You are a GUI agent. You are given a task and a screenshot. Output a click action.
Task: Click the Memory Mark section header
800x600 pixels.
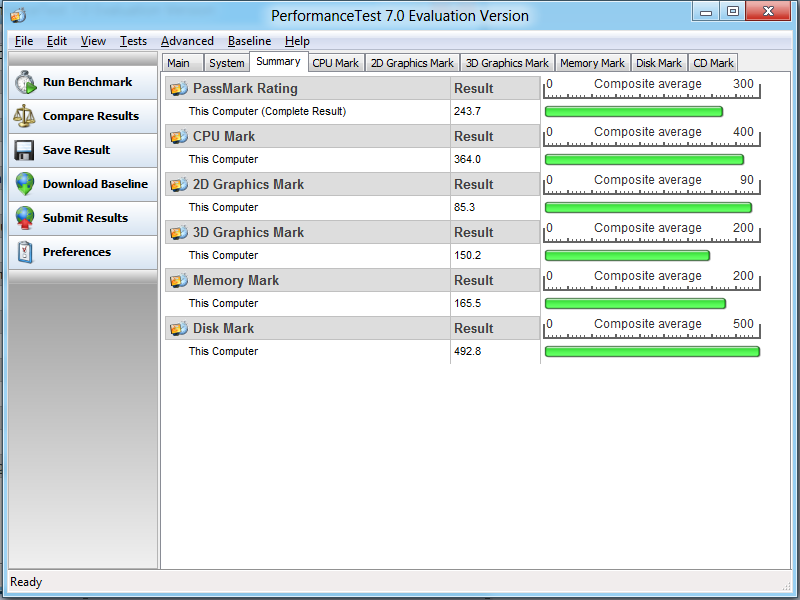[x=236, y=280]
